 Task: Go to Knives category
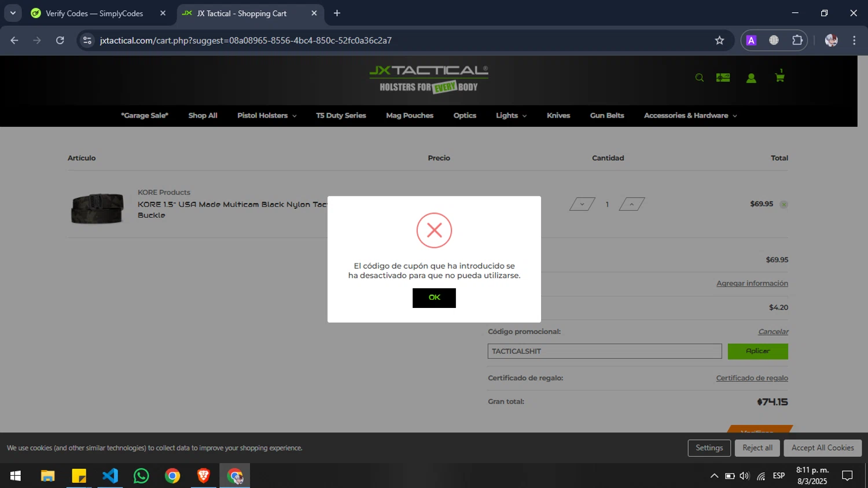point(558,116)
